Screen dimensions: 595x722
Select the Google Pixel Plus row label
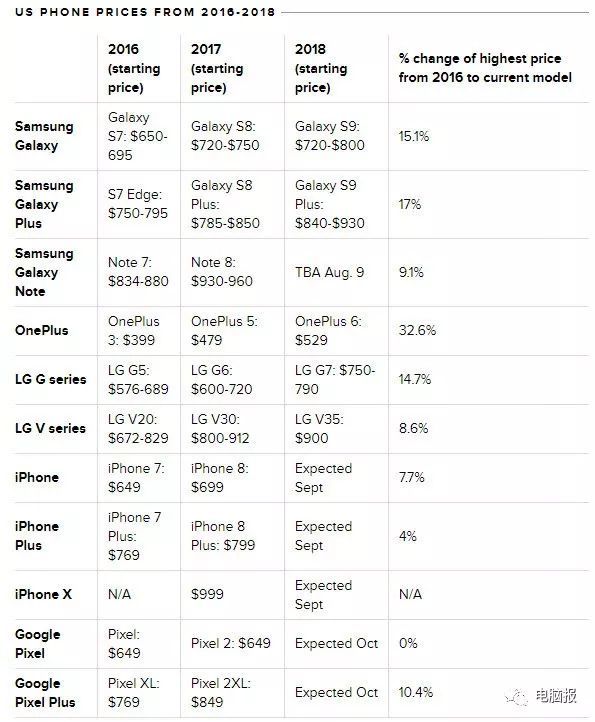45,693
